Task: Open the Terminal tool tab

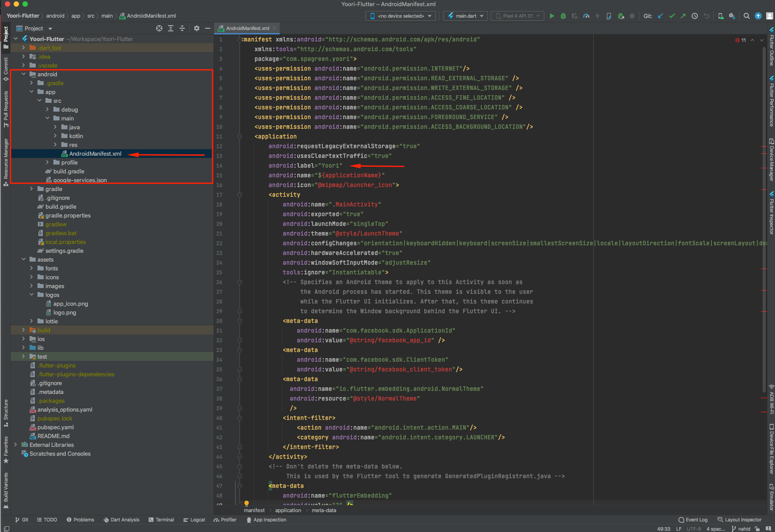Action: [x=161, y=520]
